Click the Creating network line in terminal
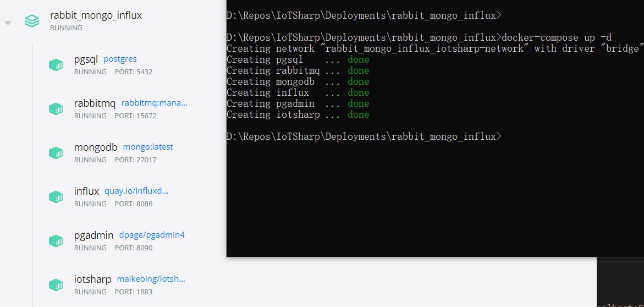Screen dimensions: 644x307 (435, 48)
